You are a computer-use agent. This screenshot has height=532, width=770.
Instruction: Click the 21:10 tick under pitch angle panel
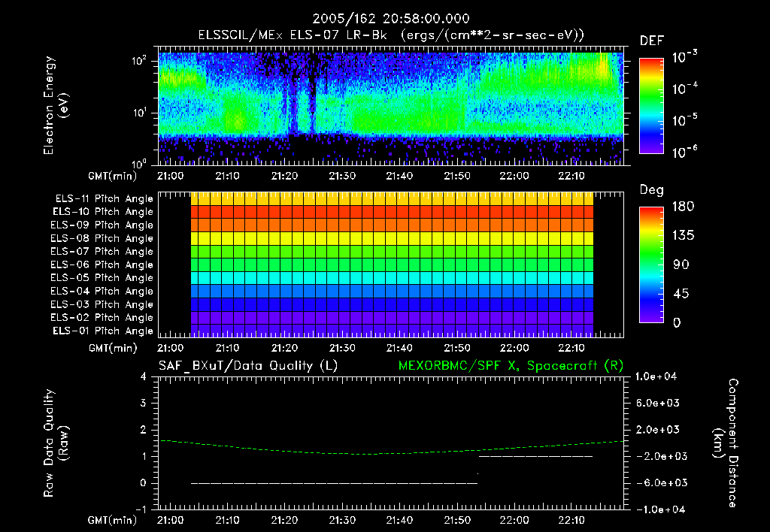227,348
